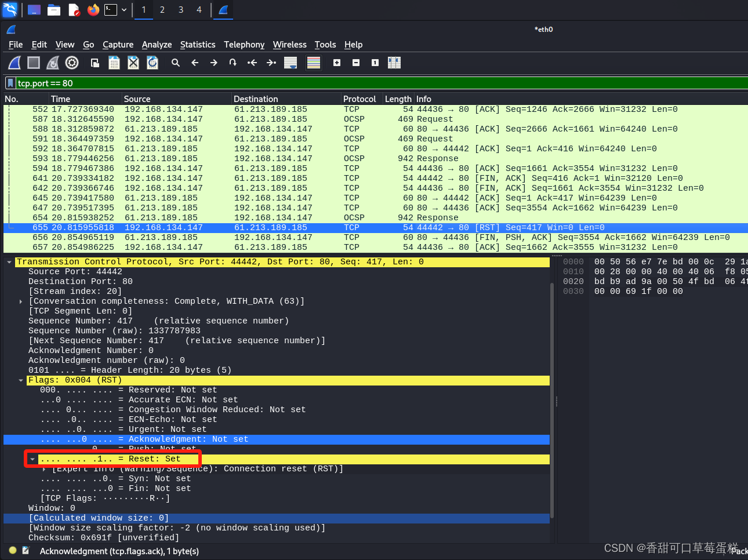Enable the Acknowledgment flag row selection
Image resolution: width=748 pixels, height=560 pixels.
[x=139, y=439]
